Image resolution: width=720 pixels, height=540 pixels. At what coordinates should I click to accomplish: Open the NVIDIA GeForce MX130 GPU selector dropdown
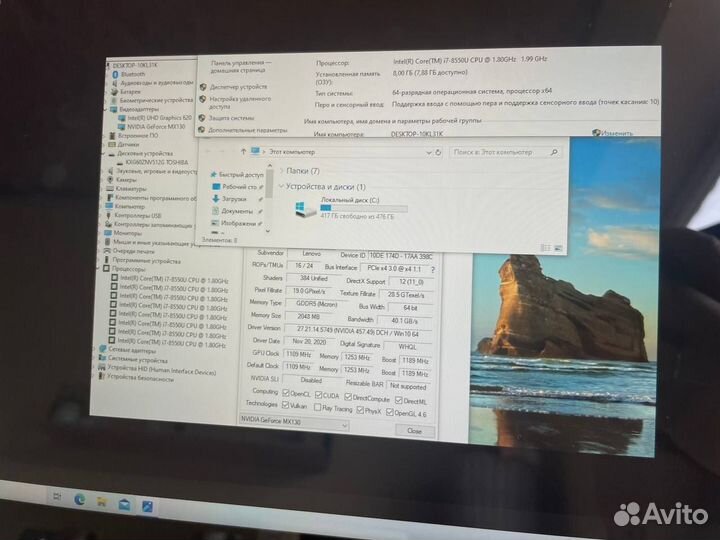(294, 422)
